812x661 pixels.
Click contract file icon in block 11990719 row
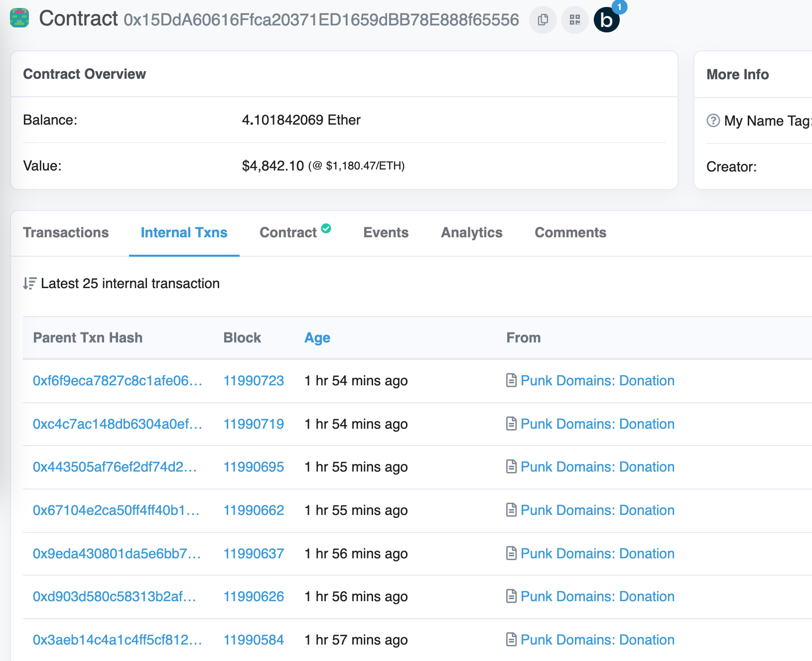click(x=511, y=424)
